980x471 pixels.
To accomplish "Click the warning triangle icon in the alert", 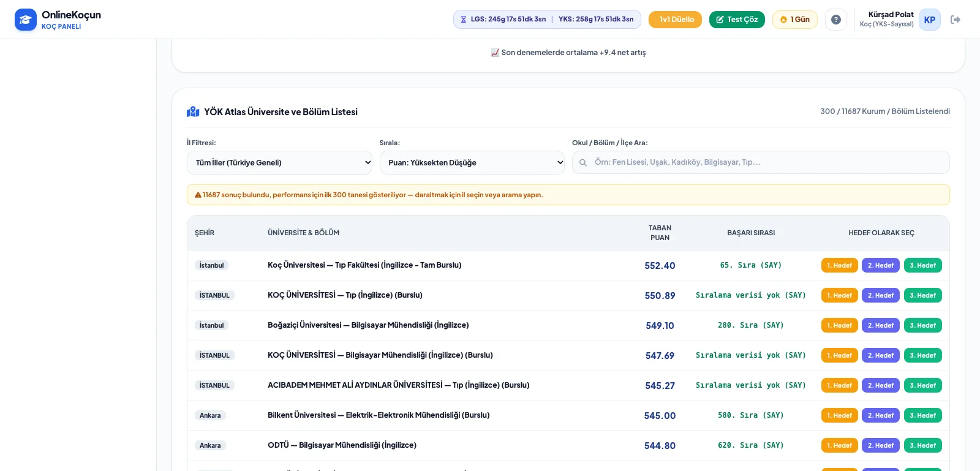I will click(198, 195).
